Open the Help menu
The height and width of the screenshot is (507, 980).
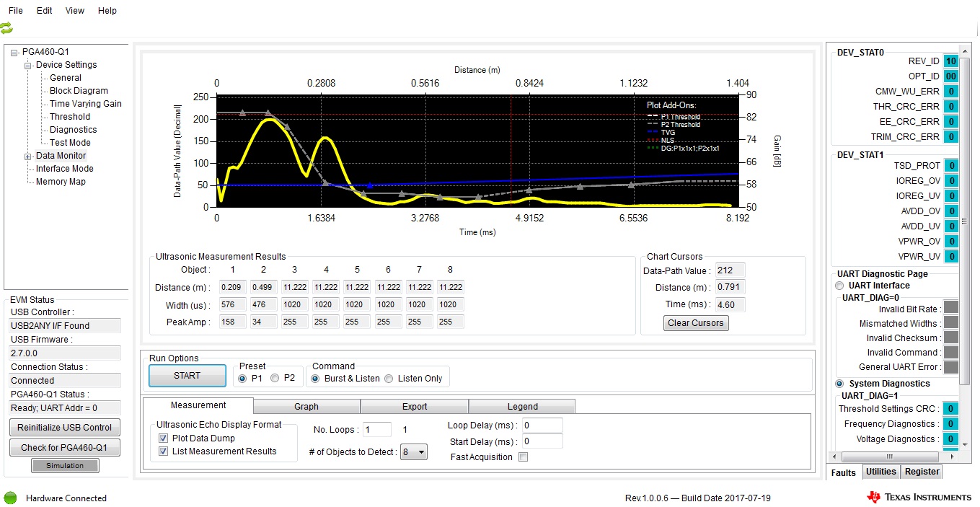pos(107,11)
